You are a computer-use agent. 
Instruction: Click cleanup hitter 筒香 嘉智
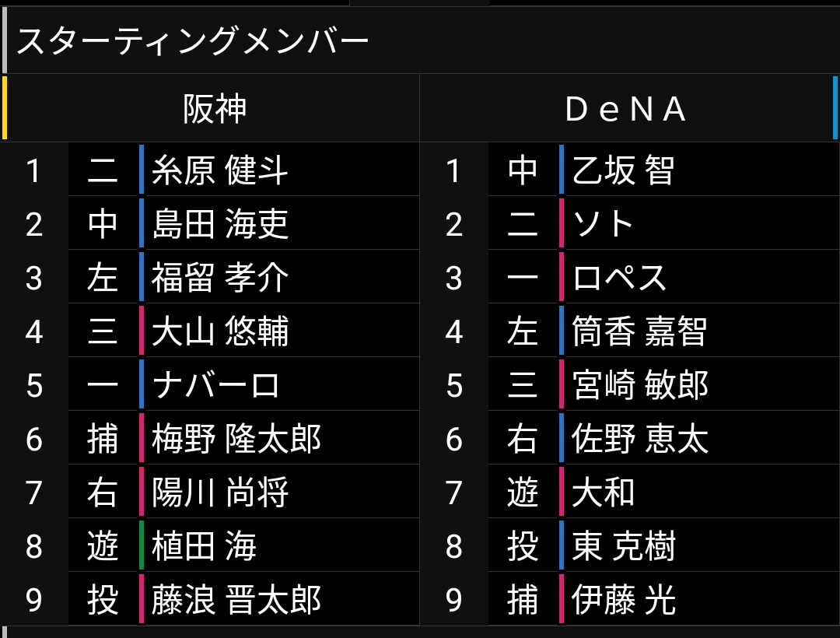pyautogui.click(x=639, y=331)
